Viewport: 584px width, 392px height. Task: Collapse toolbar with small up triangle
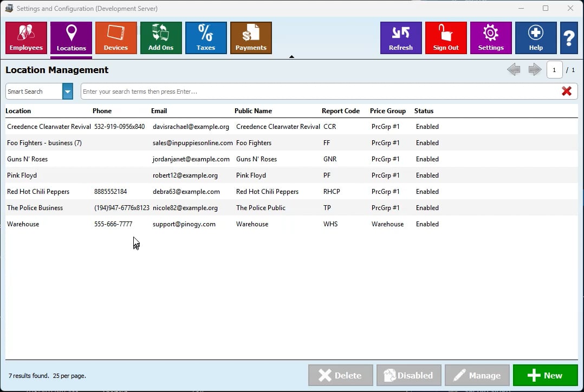291,57
